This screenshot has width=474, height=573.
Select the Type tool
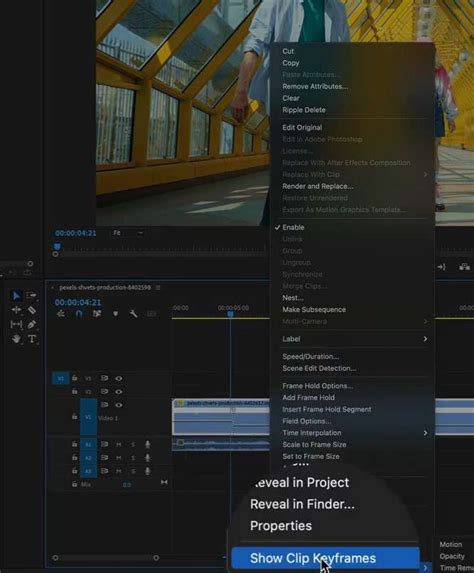click(x=32, y=339)
